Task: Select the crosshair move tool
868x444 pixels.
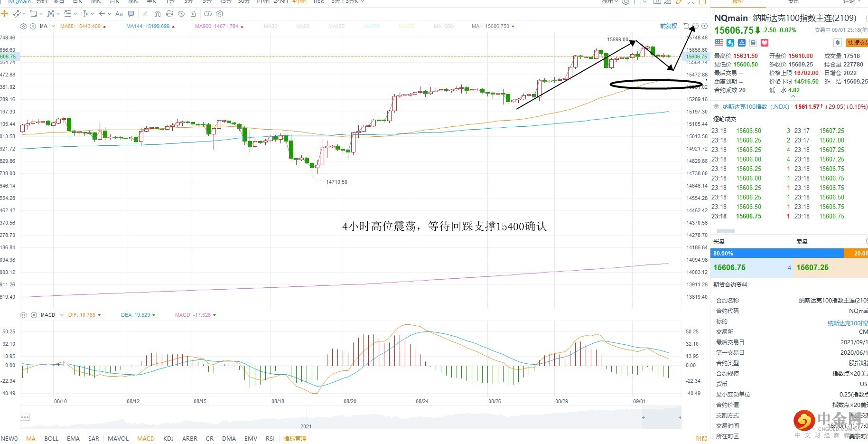Action: 5,14
